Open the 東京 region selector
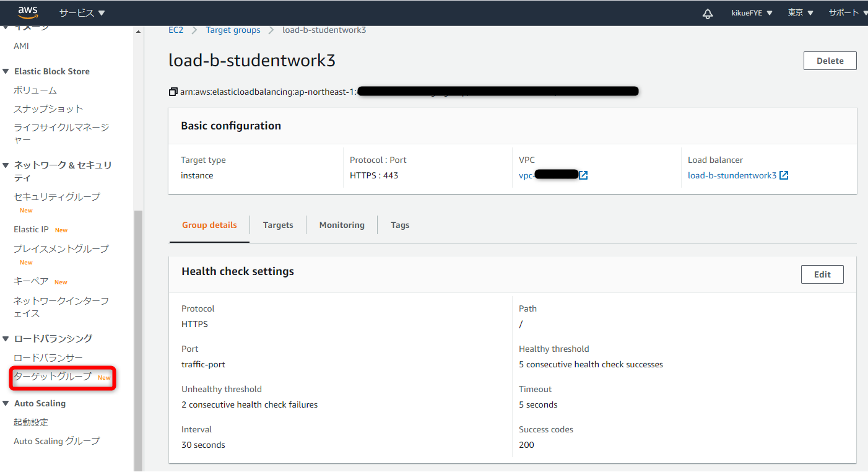868x472 pixels. point(800,13)
